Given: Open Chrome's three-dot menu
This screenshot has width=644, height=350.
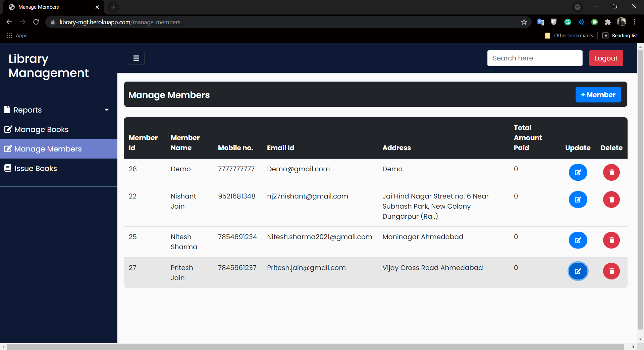Looking at the screenshot, I should [x=635, y=22].
